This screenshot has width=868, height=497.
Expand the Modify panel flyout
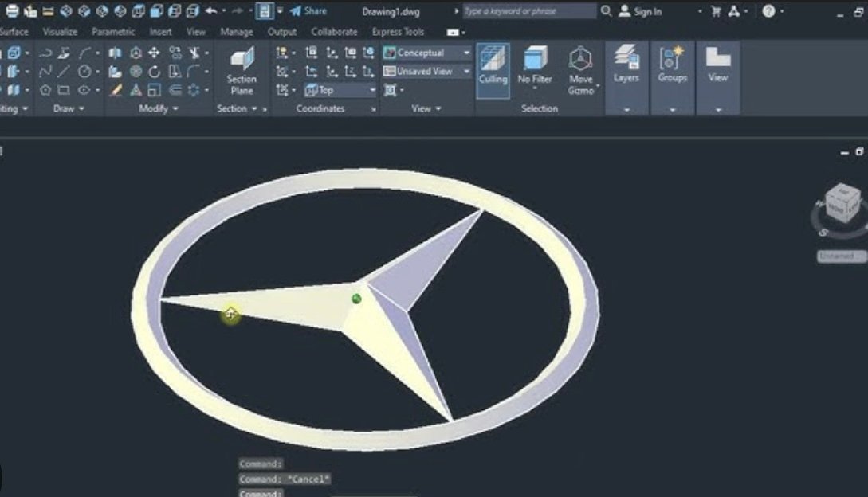175,108
